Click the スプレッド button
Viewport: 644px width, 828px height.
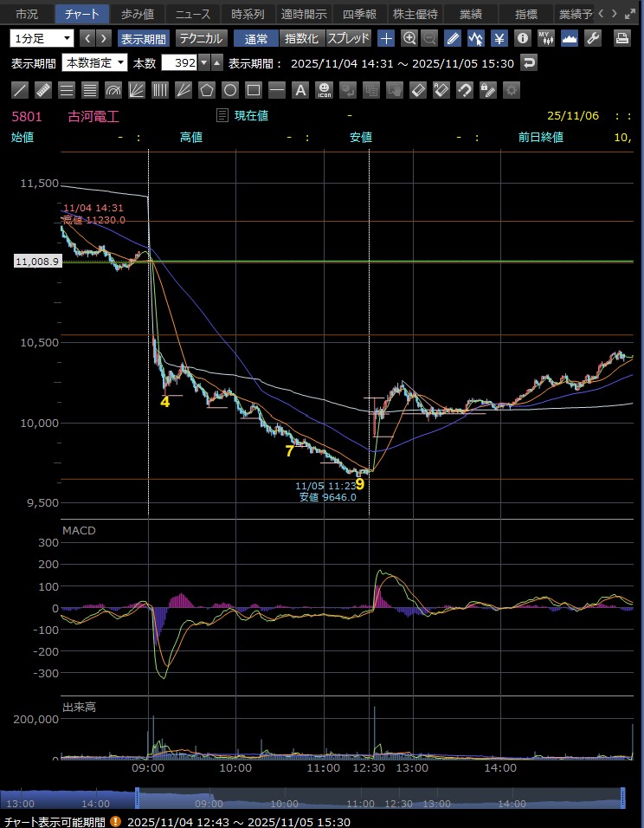coord(348,38)
